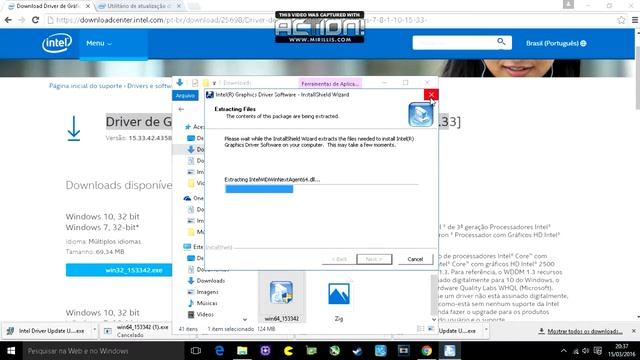Image resolution: width=640 pixels, height=360 pixels.
Task: Open the Action Center notification icon
Action: pos(598,351)
